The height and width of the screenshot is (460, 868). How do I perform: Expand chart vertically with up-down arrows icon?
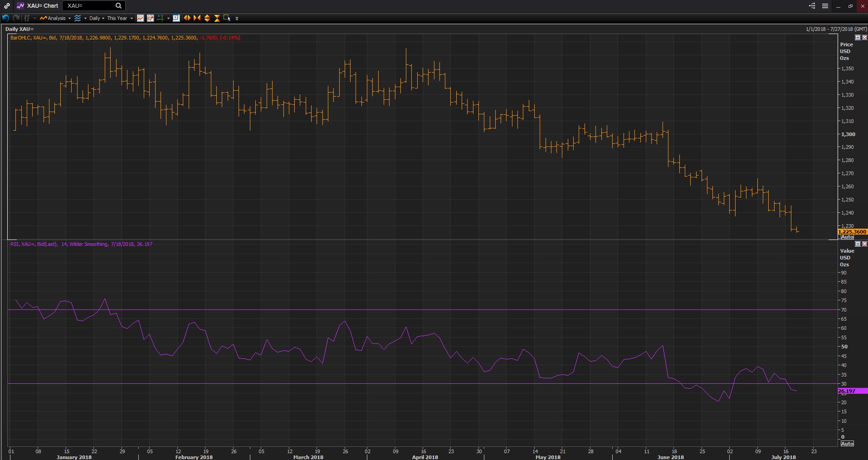207,18
